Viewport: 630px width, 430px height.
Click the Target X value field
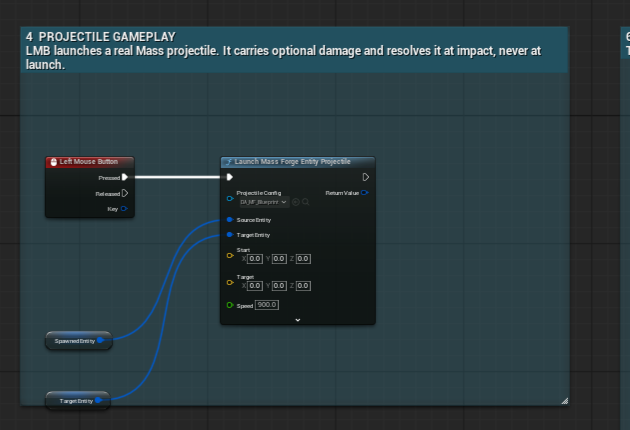255,286
